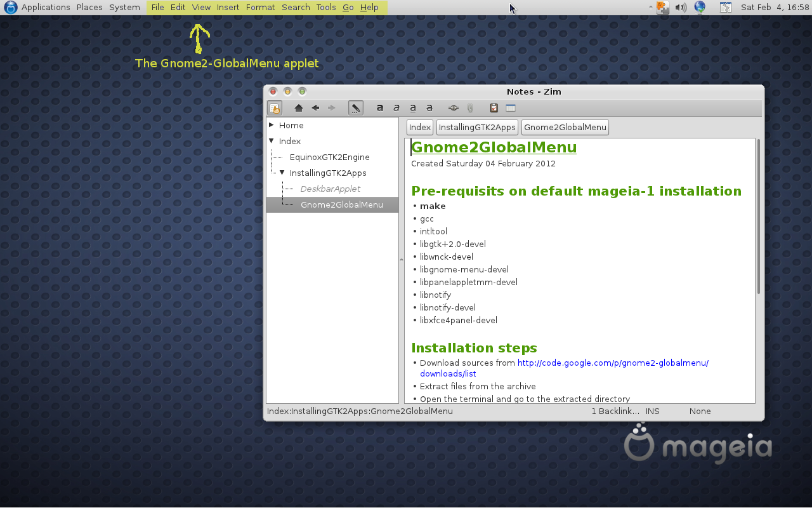This screenshot has height=508, width=812.
Task: Open the System menu on the panel
Action: point(124,8)
